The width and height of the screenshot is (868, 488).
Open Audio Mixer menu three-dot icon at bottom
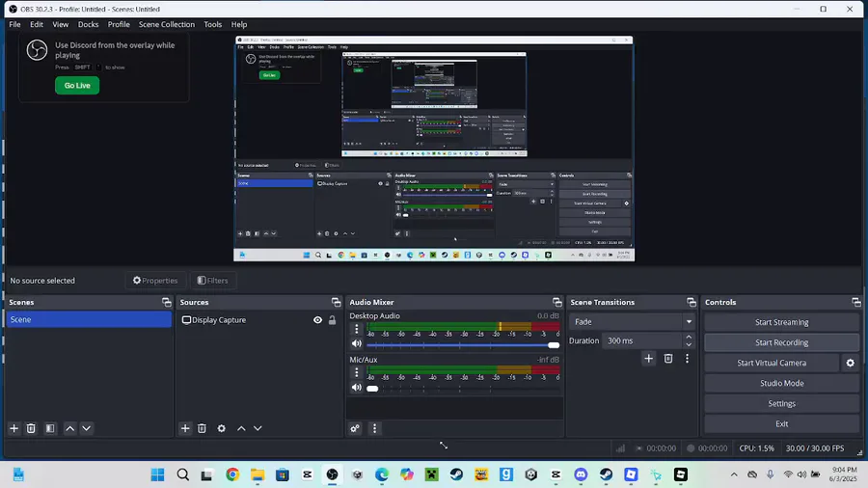tap(375, 428)
